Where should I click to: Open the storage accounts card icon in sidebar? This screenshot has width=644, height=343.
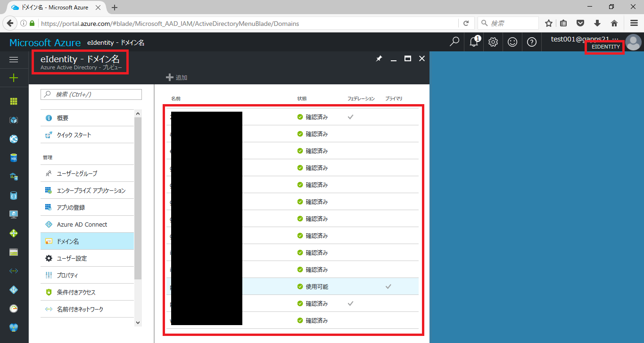coord(14,252)
